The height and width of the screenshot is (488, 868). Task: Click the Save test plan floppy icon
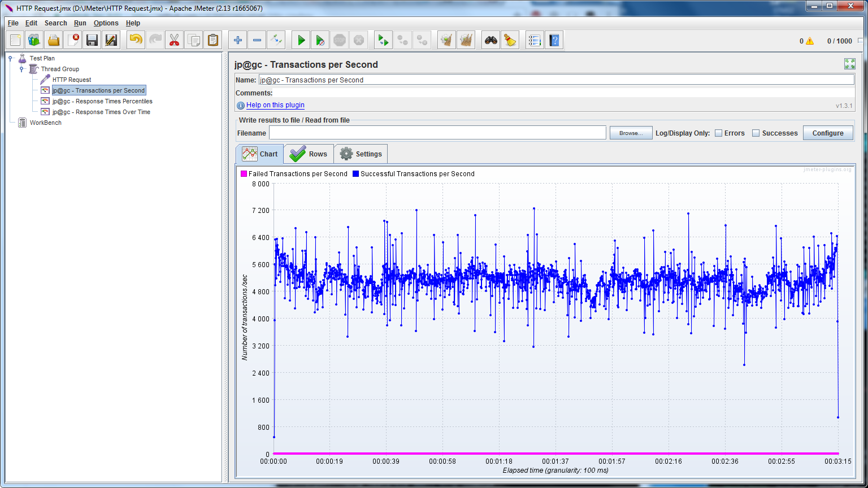92,40
